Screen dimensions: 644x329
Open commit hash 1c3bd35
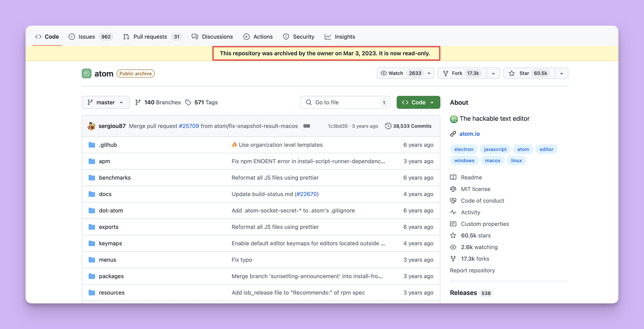(x=338, y=126)
